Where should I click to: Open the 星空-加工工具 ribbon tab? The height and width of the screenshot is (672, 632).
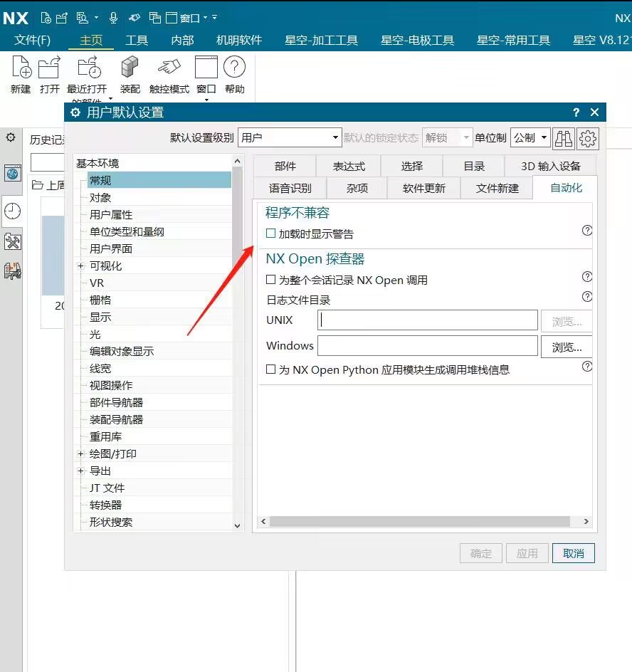(x=321, y=41)
